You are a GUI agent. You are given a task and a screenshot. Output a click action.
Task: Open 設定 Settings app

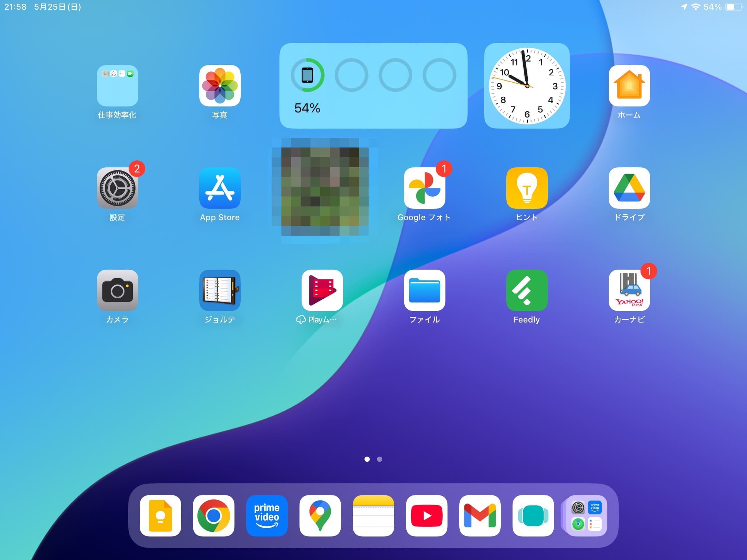click(x=118, y=188)
